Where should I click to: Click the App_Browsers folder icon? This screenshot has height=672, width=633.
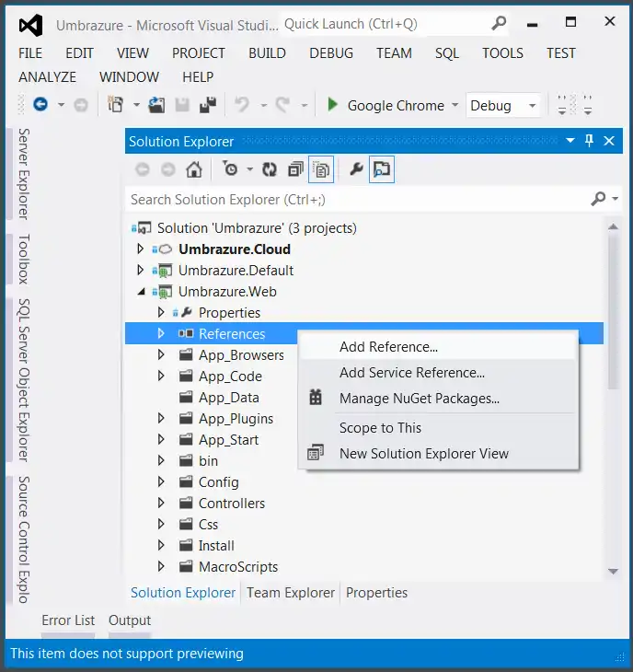coord(186,354)
